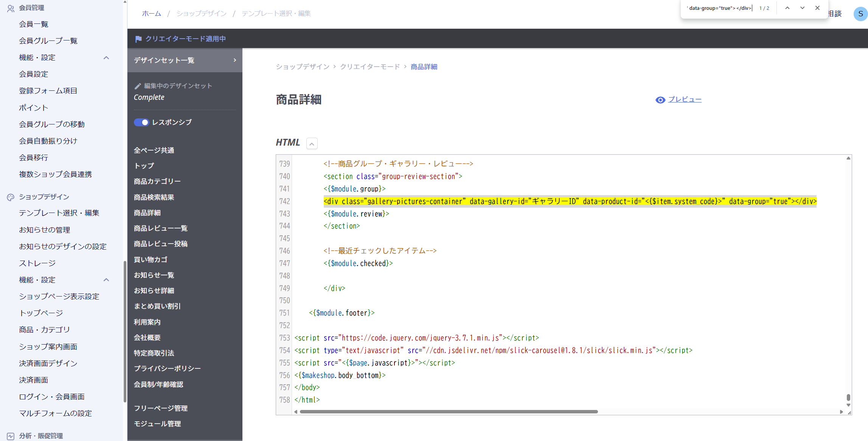Viewport: 868px width, 441px height.
Task: Click the code editor vertical scrollbar thumb
Action: 848,398
